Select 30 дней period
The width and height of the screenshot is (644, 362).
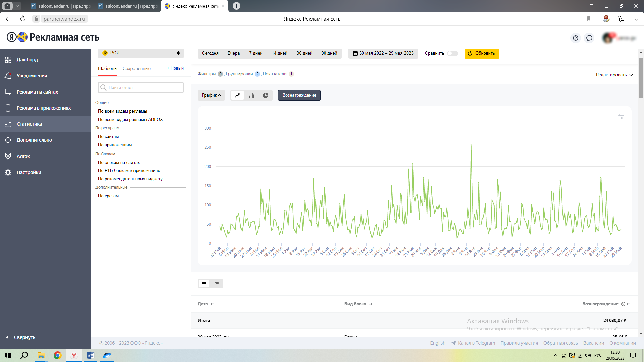(304, 53)
